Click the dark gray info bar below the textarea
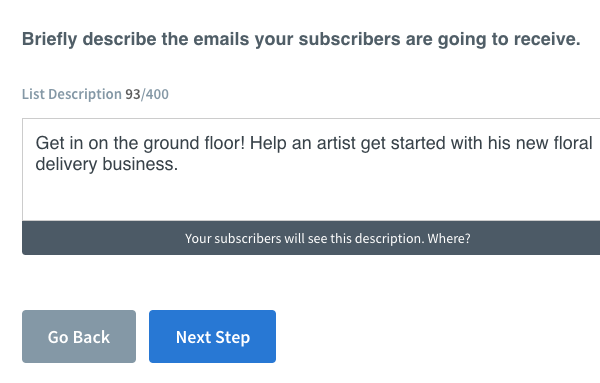 311,238
